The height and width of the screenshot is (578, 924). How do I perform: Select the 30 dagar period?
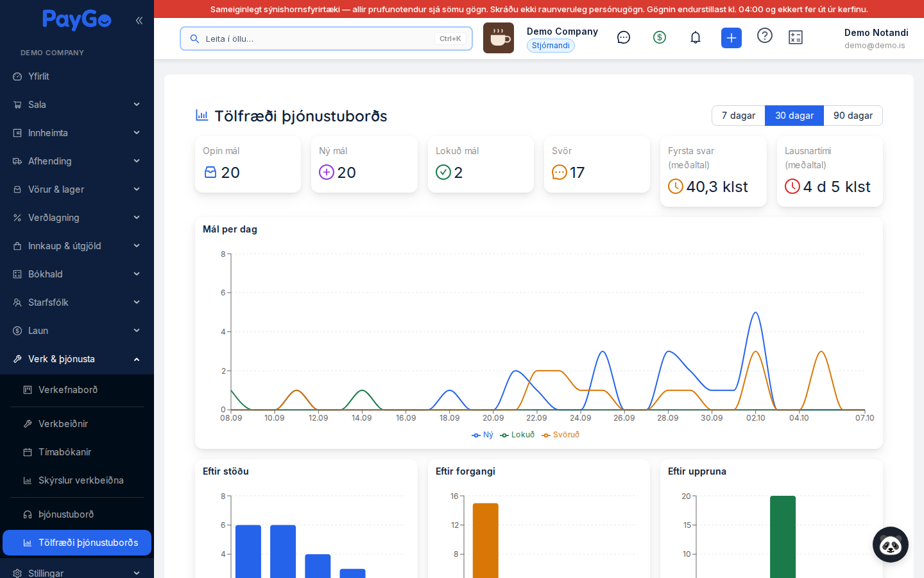click(x=794, y=116)
